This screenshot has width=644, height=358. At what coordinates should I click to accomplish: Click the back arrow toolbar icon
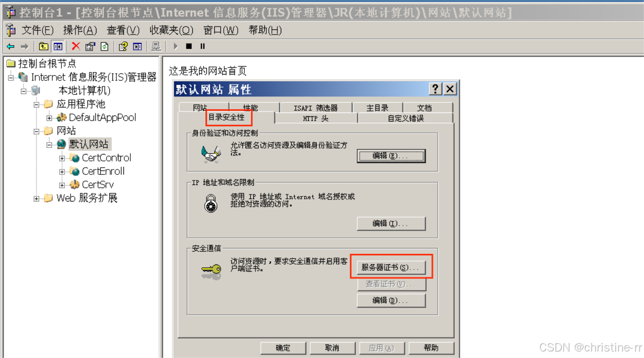[10, 46]
